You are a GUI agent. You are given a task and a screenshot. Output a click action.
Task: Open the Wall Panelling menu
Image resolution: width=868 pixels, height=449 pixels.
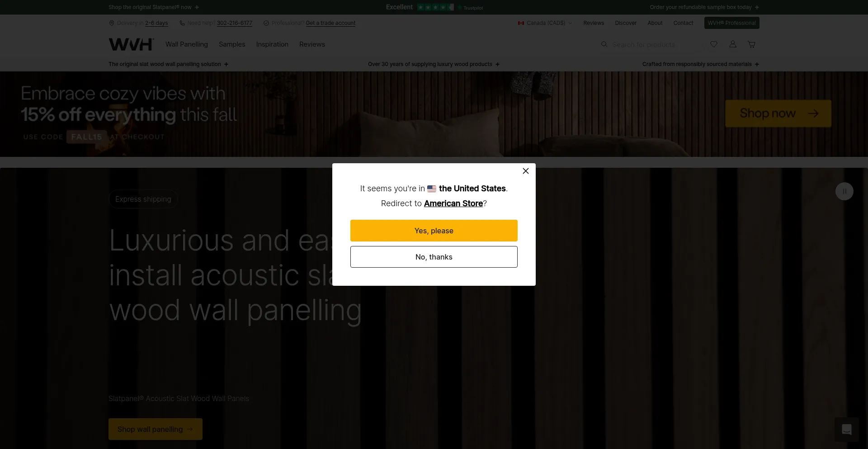tap(186, 44)
